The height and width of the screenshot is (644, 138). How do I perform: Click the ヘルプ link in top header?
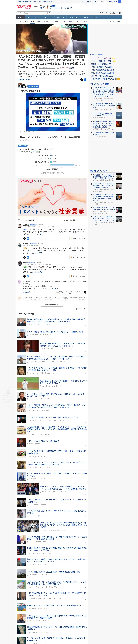tap(94, 2)
